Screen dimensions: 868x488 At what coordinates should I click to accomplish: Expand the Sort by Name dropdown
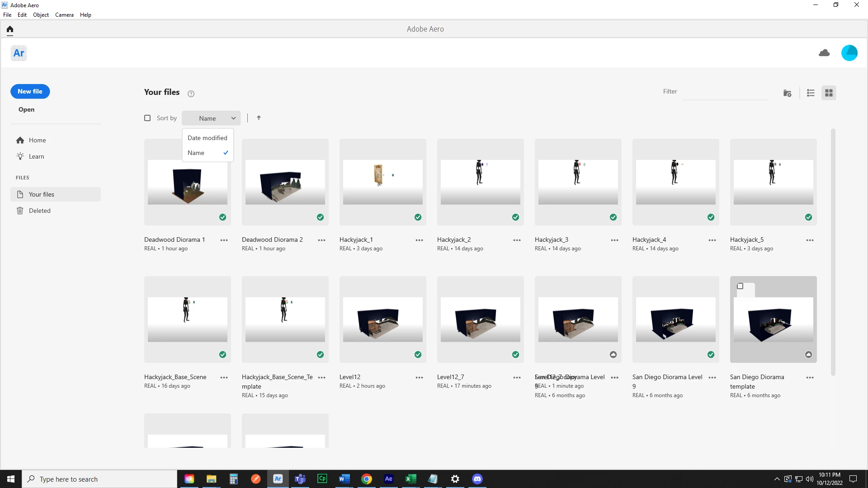211,118
